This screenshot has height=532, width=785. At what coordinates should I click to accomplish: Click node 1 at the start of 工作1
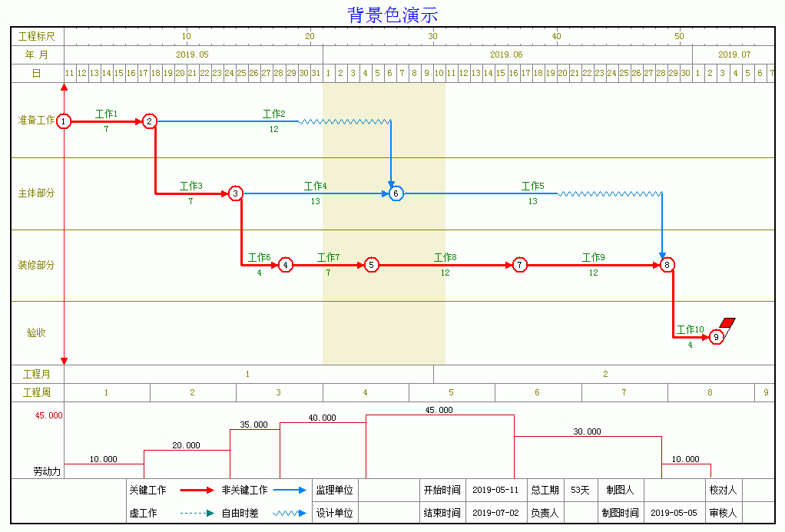64,121
